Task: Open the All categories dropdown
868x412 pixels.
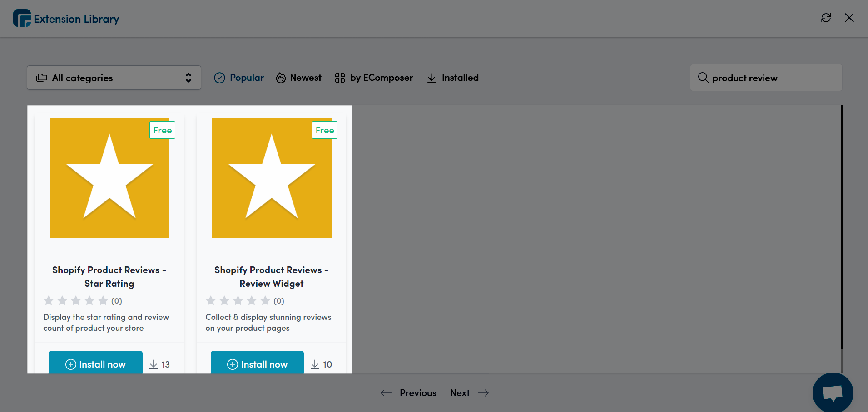Action: click(114, 78)
